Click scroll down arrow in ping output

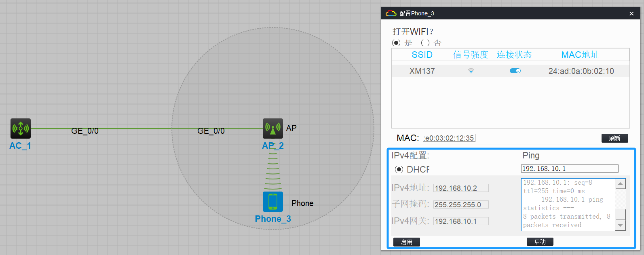(x=620, y=225)
